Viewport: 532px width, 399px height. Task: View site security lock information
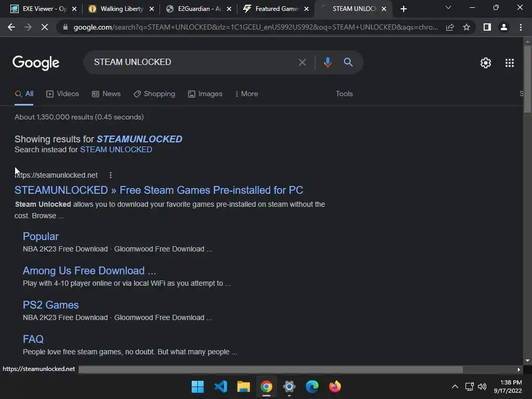pyautogui.click(x=65, y=27)
